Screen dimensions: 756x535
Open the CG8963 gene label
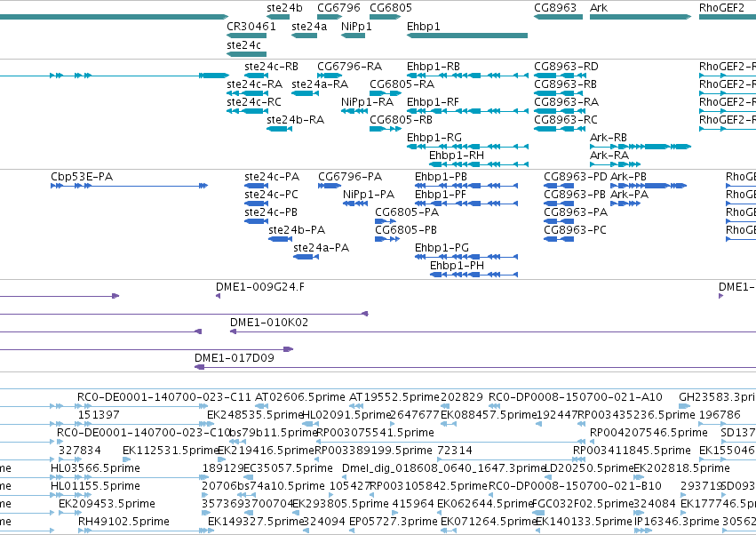[555, 8]
